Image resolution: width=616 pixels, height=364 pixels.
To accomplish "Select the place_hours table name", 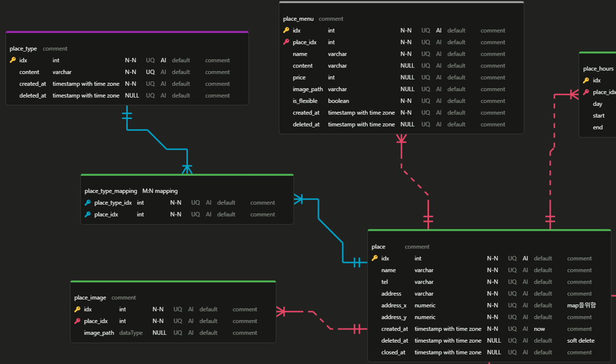I will [x=598, y=69].
